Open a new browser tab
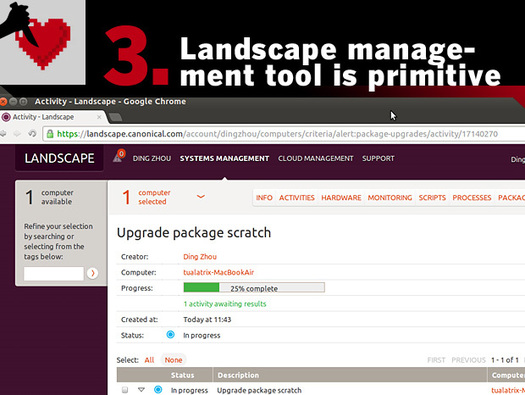This screenshot has width=525, height=395. coord(116,117)
